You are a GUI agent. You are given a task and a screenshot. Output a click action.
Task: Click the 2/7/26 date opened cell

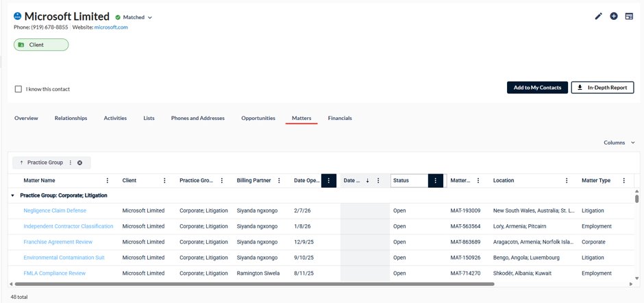click(301, 210)
